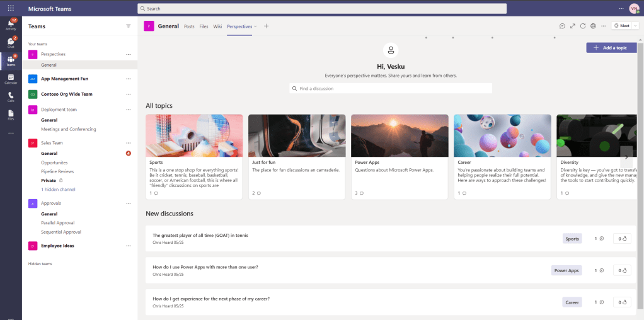
Task: Open the Files icon in the left rail
Action: [11, 114]
